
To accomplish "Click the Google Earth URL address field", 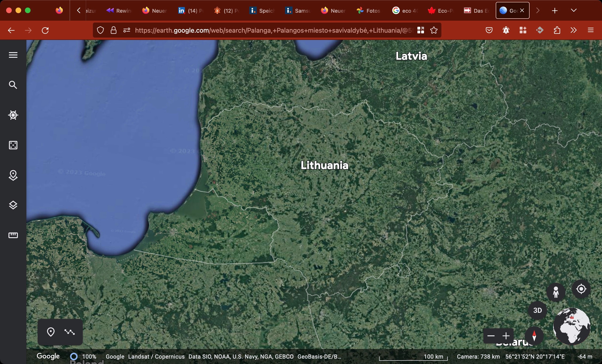I will click(x=274, y=30).
